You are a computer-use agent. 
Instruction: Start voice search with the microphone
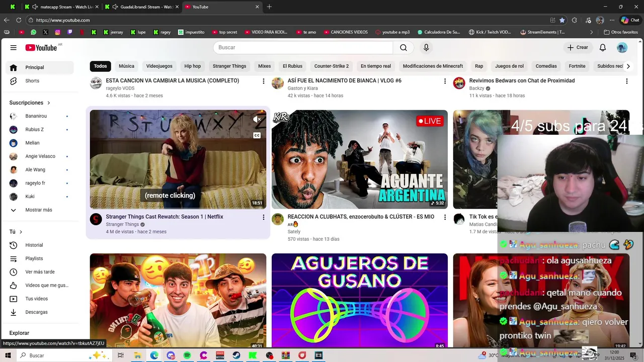click(x=426, y=47)
